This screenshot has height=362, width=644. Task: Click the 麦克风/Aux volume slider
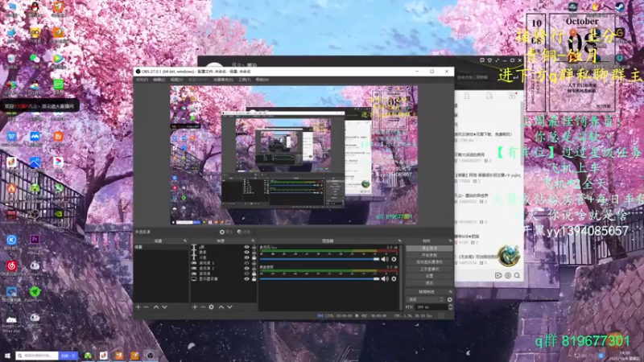320,259
